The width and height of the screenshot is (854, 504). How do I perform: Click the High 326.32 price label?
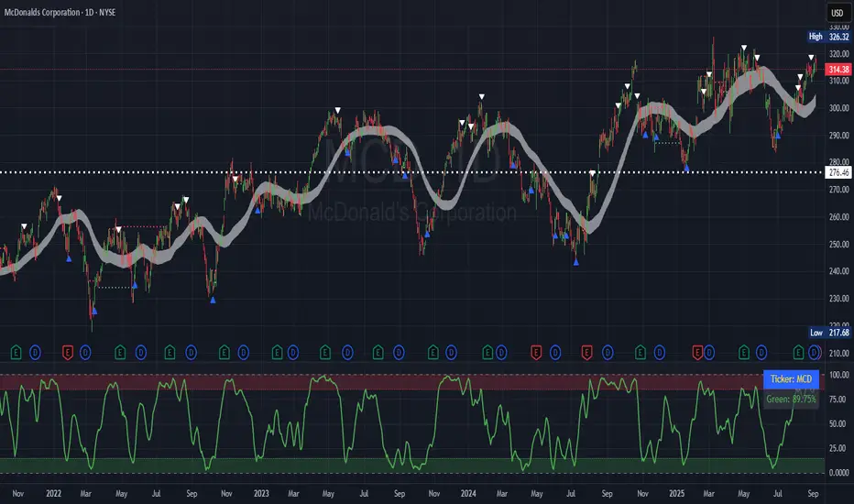coord(829,37)
